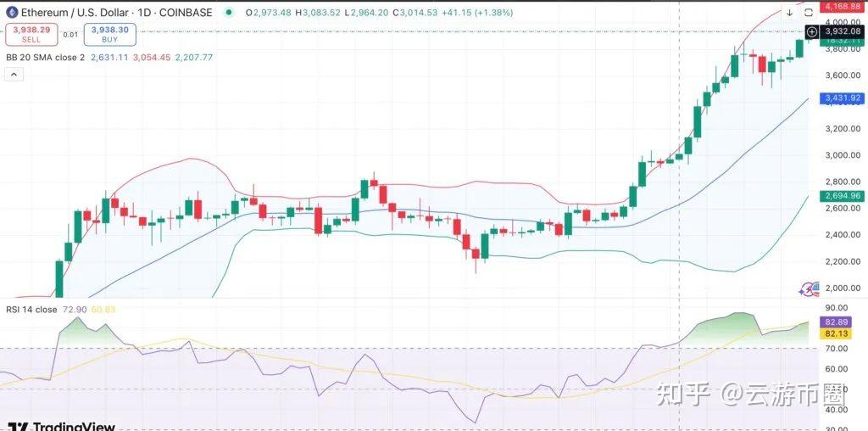868x431 pixels.
Task: Click the close value C3,014.53
Action: pyautogui.click(x=414, y=12)
